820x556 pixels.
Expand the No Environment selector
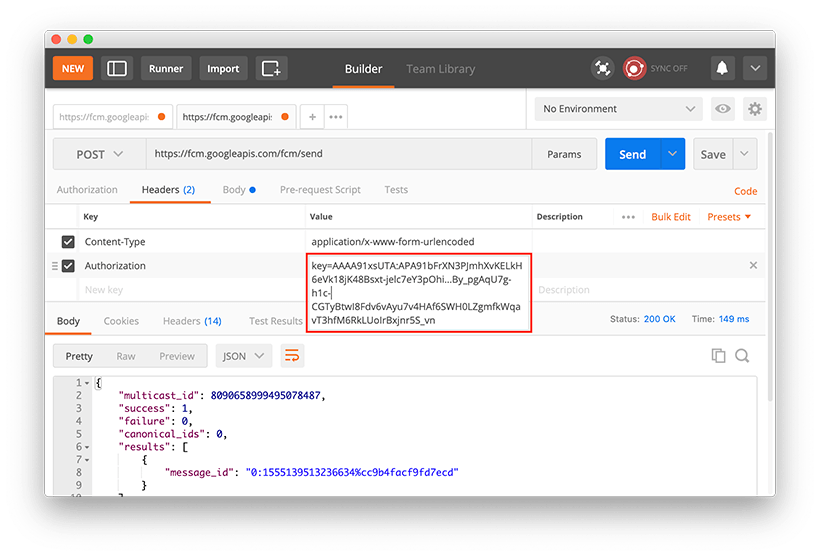tap(620, 109)
